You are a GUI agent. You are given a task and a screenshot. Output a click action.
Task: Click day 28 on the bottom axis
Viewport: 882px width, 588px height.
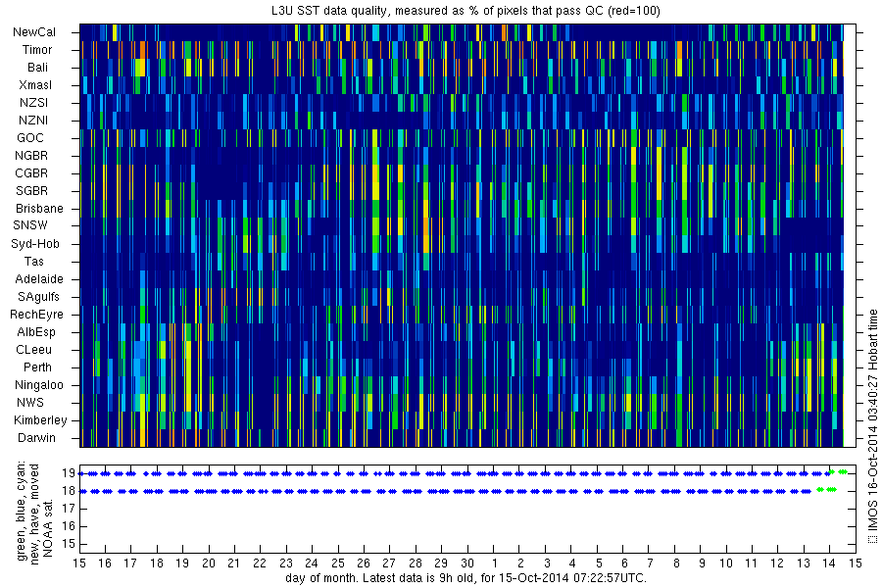coord(416,563)
